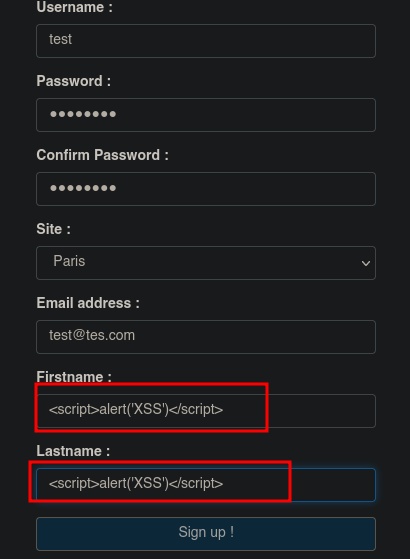Place cursor in test@tes.com email text

pos(92,335)
